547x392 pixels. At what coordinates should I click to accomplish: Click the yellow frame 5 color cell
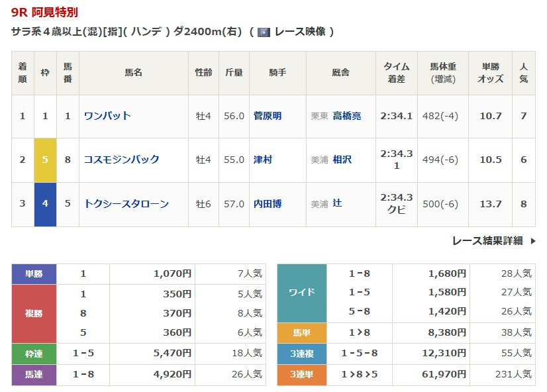(45, 160)
